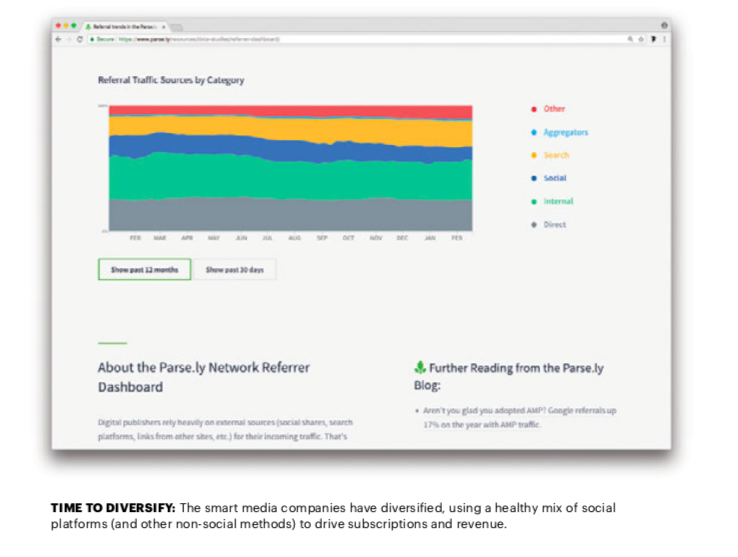Click the Referral Traffic Sources by Category heading

pyautogui.click(x=171, y=80)
